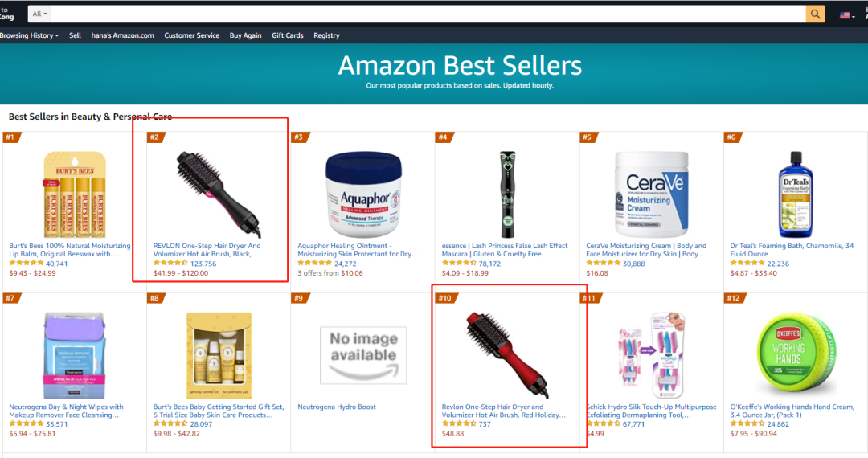This screenshot has width=868, height=458.
Task: Click the essence Lash Princess mascara title
Action: (x=504, y=250)
